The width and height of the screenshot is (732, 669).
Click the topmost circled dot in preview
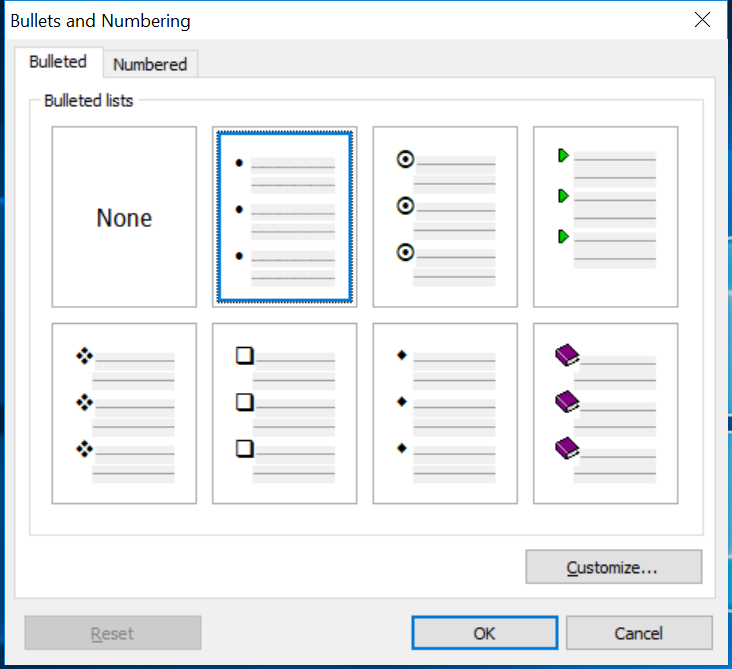(x=405, y=159)
